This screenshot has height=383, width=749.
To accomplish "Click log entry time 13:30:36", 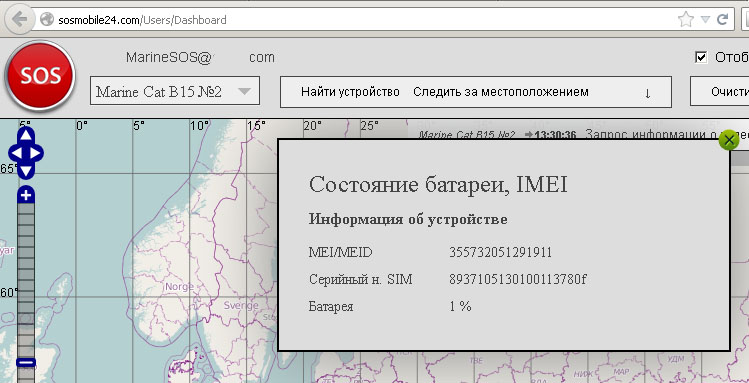I will [x=555, y=135].
